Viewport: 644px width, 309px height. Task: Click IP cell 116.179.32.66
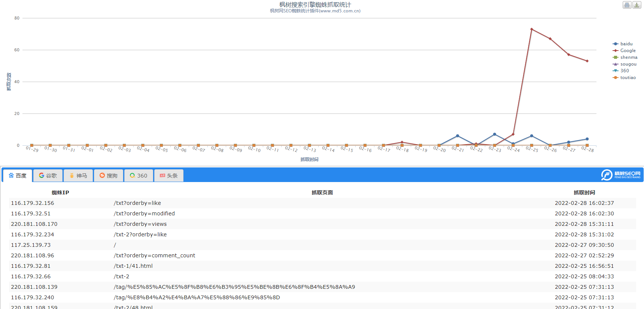pyautogui.click(x=31, y=276)
